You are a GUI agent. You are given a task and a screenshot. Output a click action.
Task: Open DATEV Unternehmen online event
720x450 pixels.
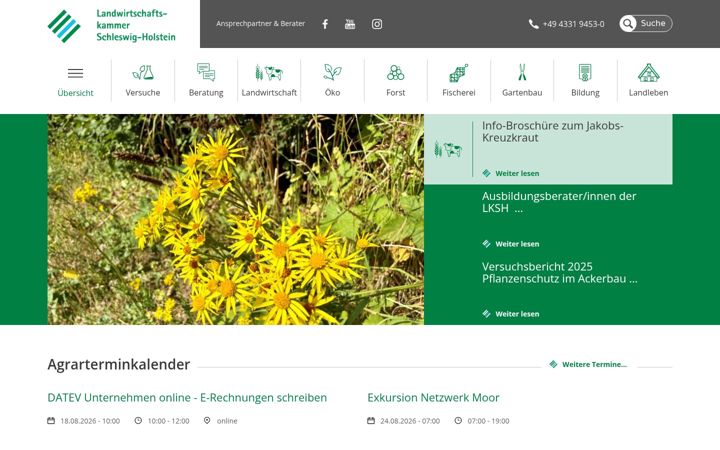(187, 398)
